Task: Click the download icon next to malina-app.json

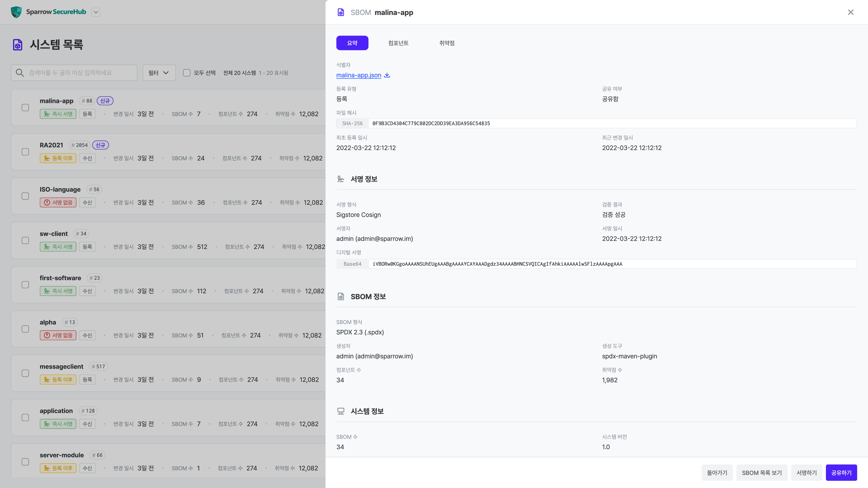Action: point(387,75)
